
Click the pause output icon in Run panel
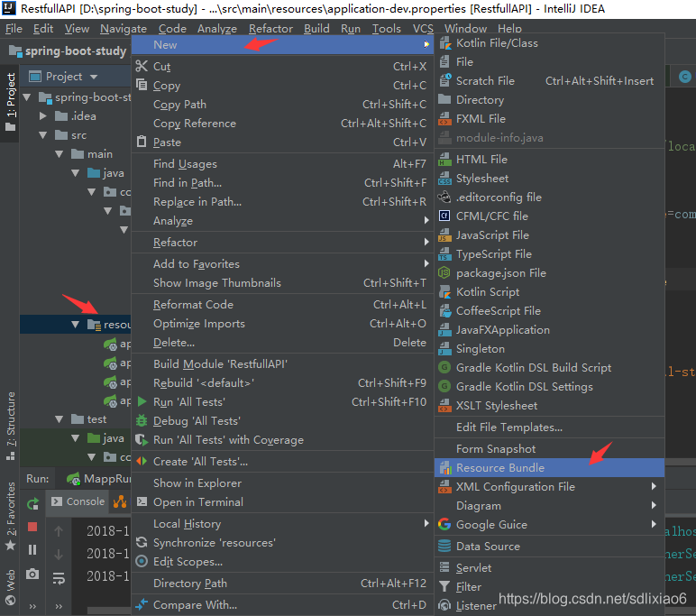32,550
